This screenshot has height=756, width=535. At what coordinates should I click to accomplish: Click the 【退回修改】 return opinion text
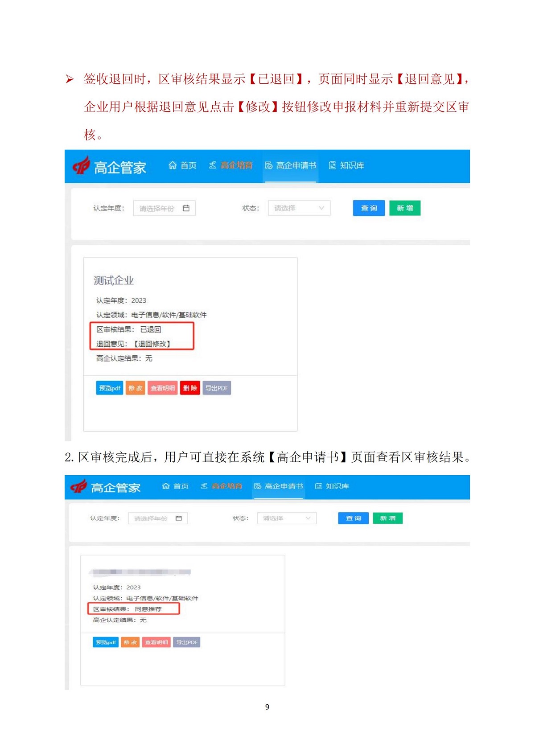click(152, 344)
